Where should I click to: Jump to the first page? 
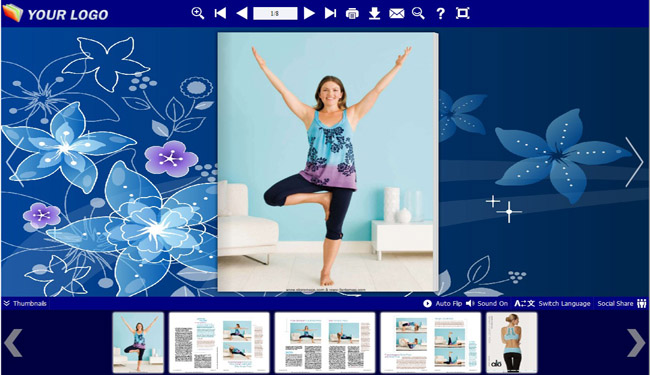click(x=220, y=13)
